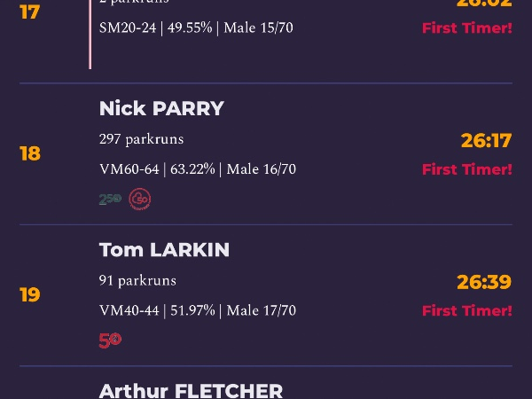Click First Timer label beside 26:39

(467, 311)
